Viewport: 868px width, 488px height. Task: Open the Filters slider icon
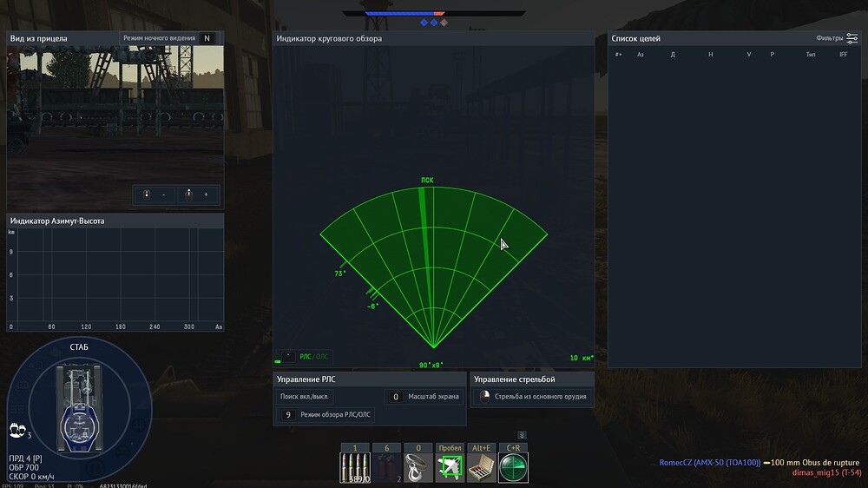pyautogui.click(x=852, y=38)
